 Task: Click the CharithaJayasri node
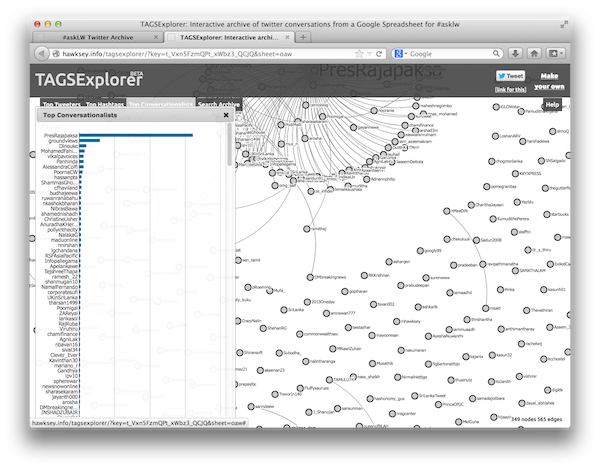pos(471,205)
